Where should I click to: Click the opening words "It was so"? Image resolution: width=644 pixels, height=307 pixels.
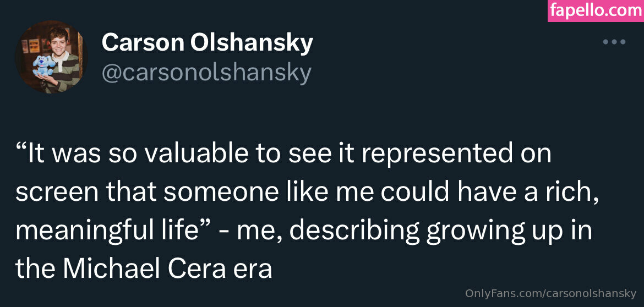[77, 154]
